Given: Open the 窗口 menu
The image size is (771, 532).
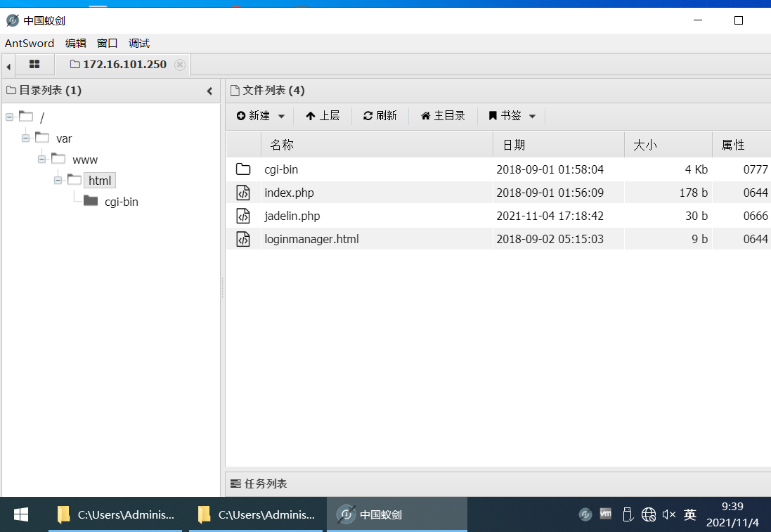Looking at the screenshot, I should coord(108,44).
